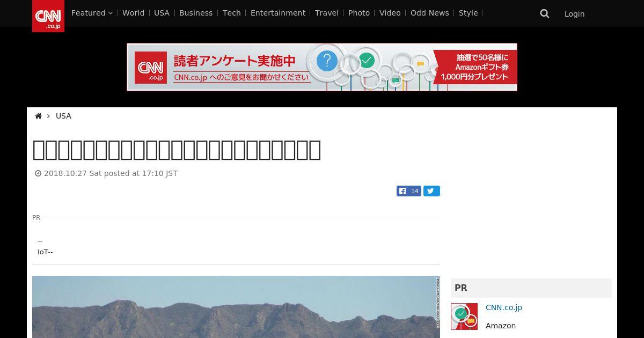Click the Login link
Screen dimensions: 644x338
pyautogui.click(x=574, y=14)
